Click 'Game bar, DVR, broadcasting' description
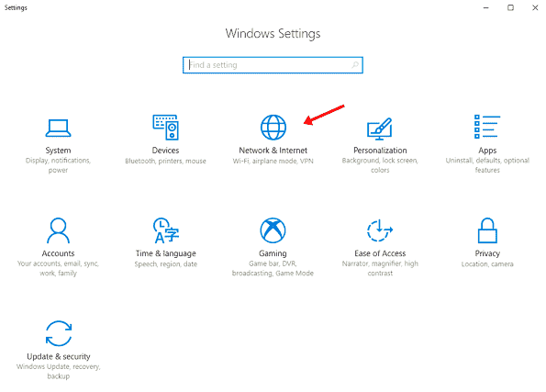The width and height of the screenshot is (546, 392). [273, 268]
